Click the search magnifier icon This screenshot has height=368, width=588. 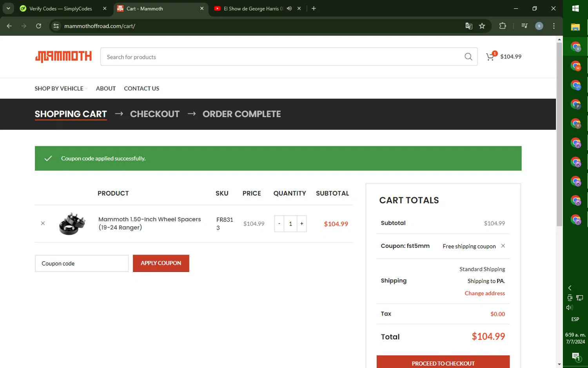(468, 57)
